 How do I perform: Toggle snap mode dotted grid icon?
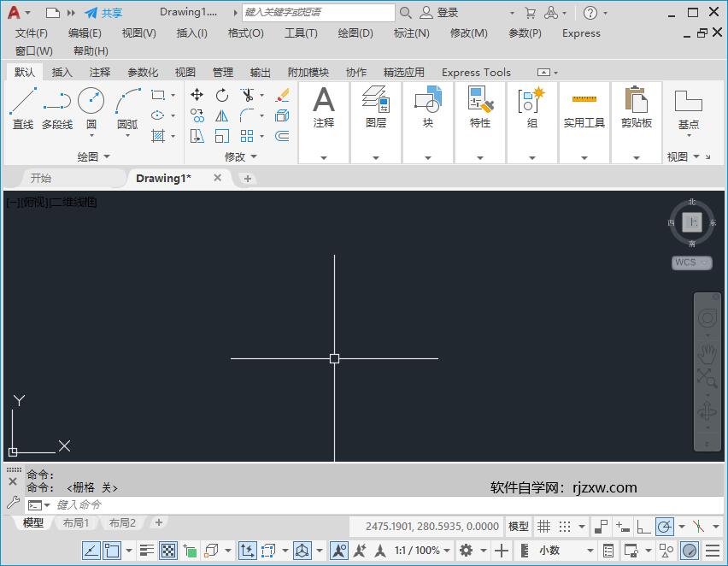click(565, 527)
